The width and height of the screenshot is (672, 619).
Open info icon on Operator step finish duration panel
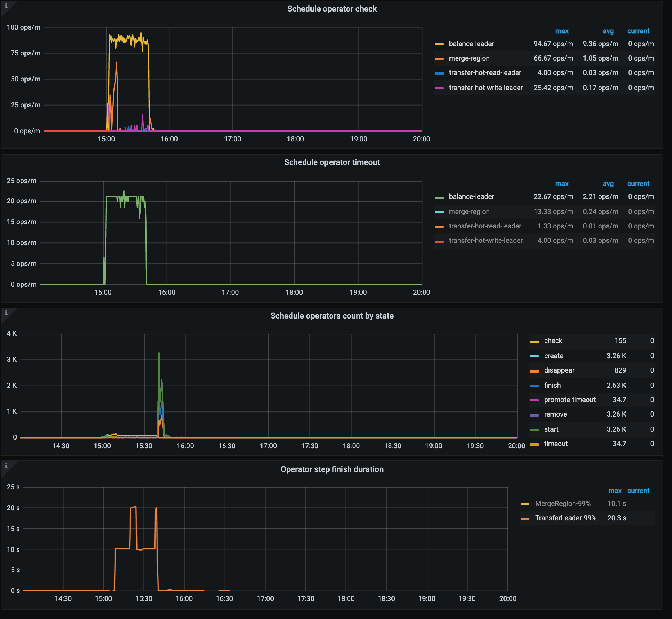click(x=6, y=466)
